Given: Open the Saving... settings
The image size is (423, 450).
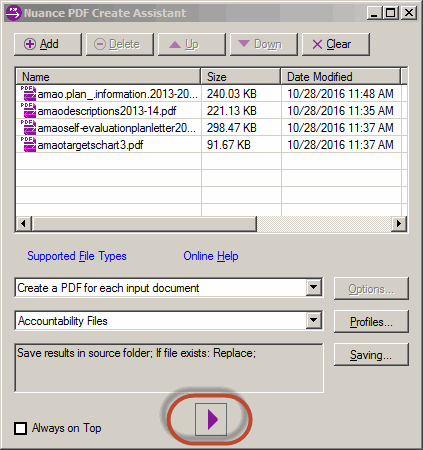Looking at the screenshot, I should tap(371, 355).
